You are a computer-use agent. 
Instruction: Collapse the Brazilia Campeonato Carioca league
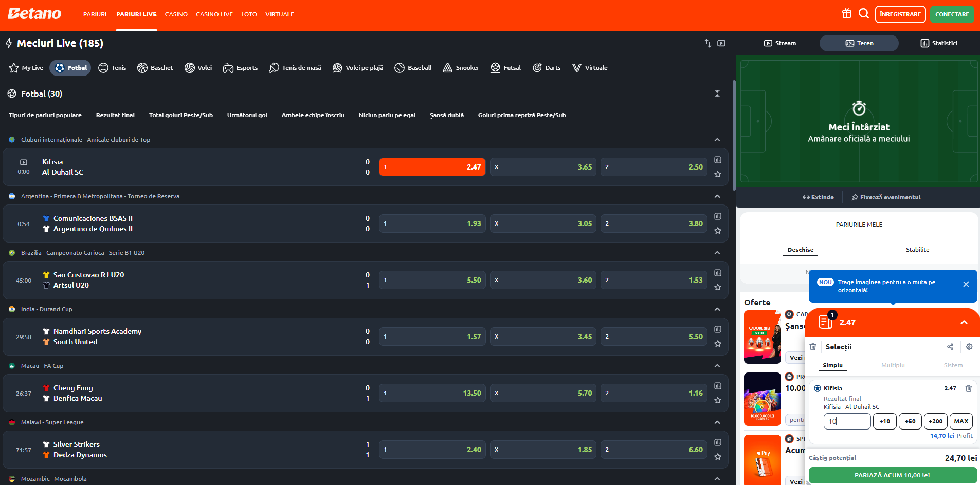pos(717,253)
